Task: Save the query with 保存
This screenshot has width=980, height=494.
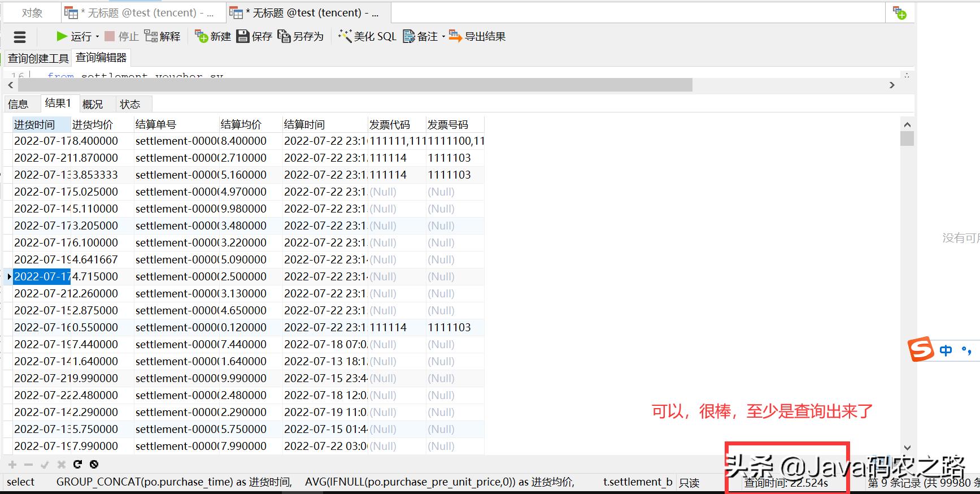Action: (254, 36)
